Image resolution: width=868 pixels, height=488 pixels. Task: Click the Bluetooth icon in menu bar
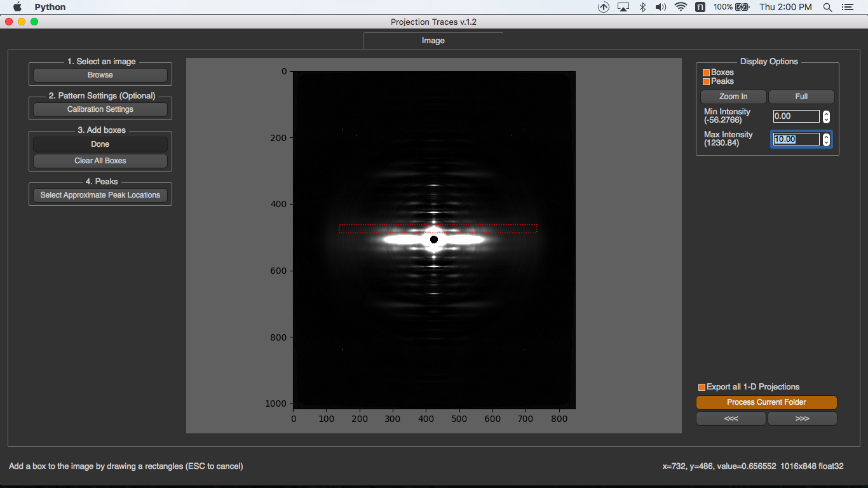tap(642, 7)
